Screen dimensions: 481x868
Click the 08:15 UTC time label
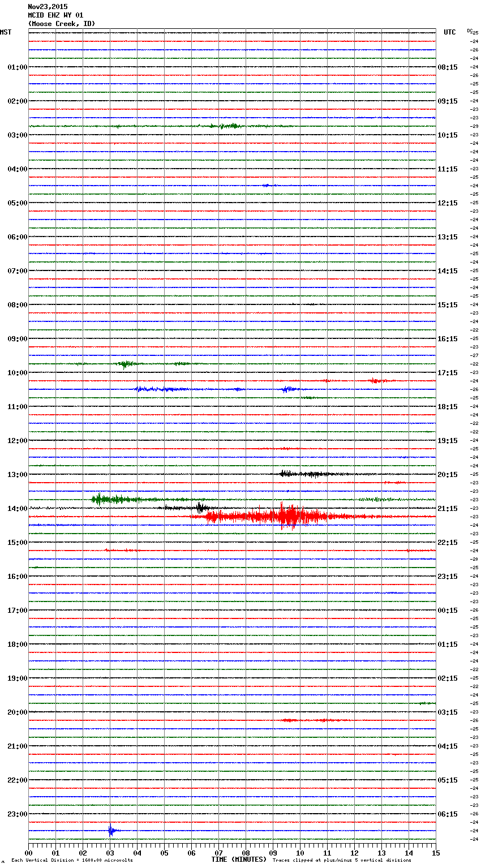pos(448,67)
